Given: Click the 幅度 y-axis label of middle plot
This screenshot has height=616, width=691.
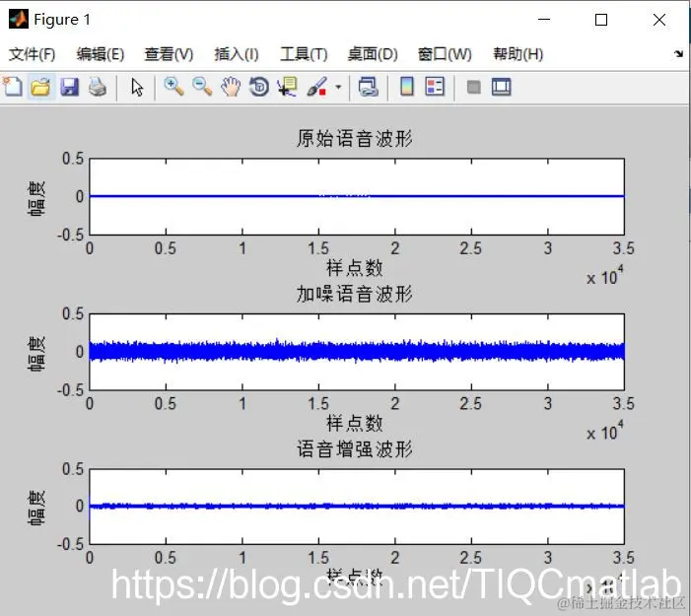Looking at the screenshot, I should point(36,354).
